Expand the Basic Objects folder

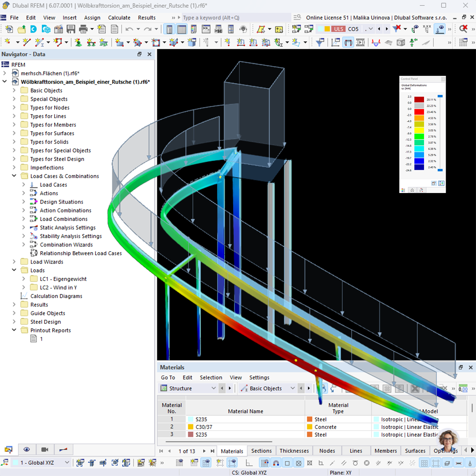14,90
